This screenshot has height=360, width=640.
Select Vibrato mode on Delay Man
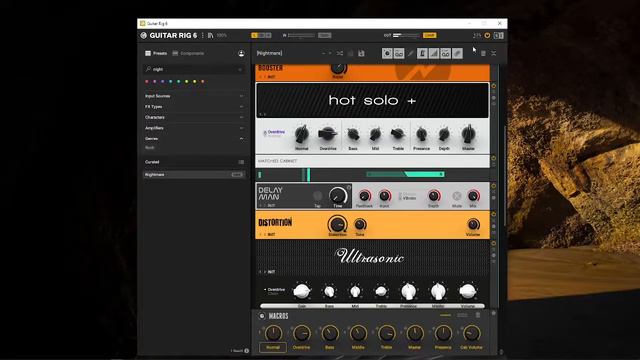tap(409, 198)
